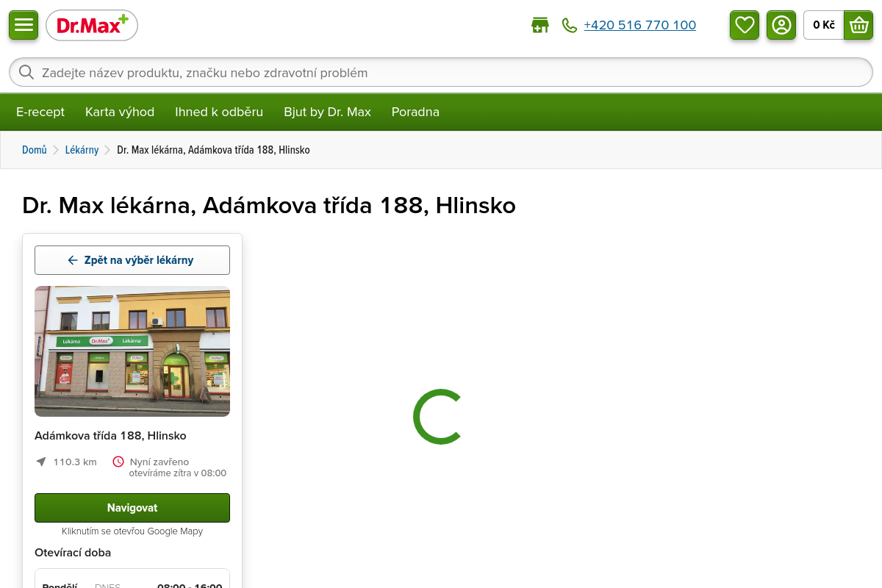This screenshot has height=588, width=882.
Task: Open Bjut by Dr. Max section
Action: 327,112
